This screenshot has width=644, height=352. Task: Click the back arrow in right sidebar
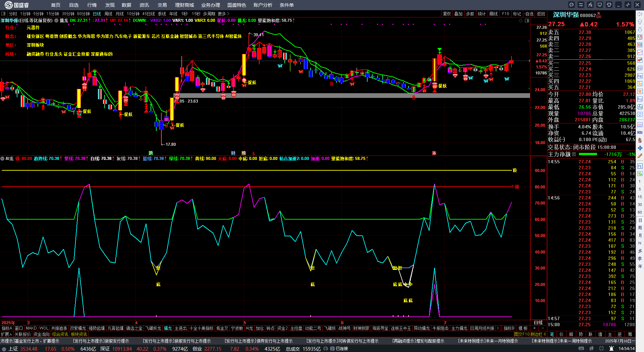pos(640,14)
